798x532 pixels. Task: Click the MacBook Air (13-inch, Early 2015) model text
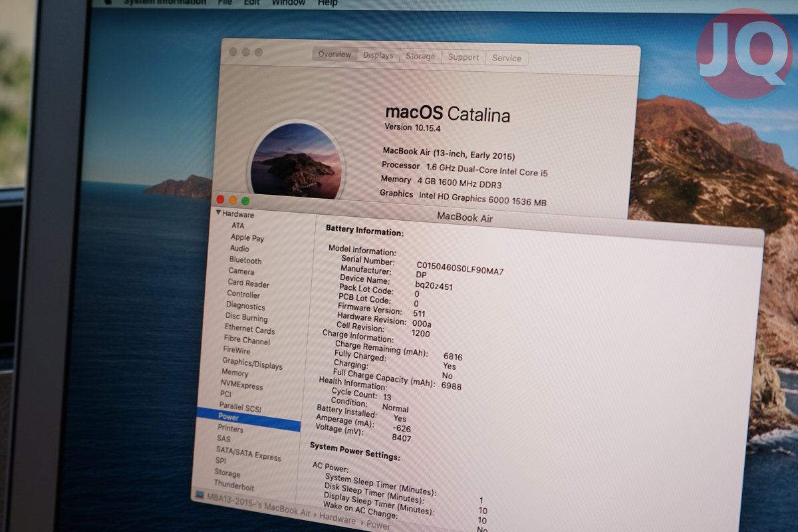449,154
